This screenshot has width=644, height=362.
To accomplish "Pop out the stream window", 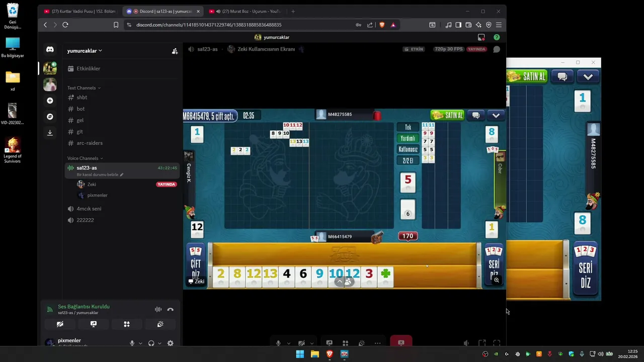I will coord(482,343).
